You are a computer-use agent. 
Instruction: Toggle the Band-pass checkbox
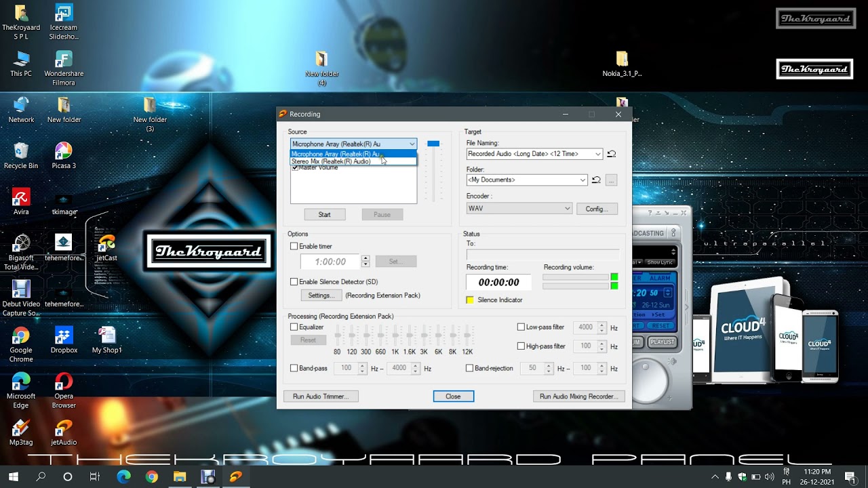(294, 368)
